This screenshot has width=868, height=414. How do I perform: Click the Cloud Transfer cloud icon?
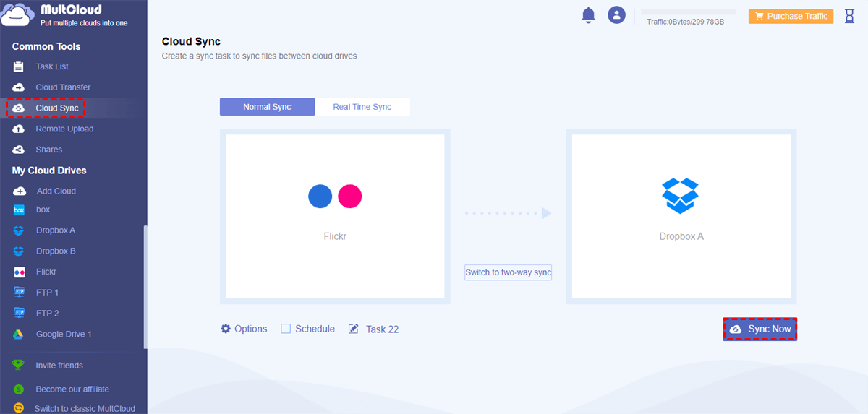coord(19,87)
